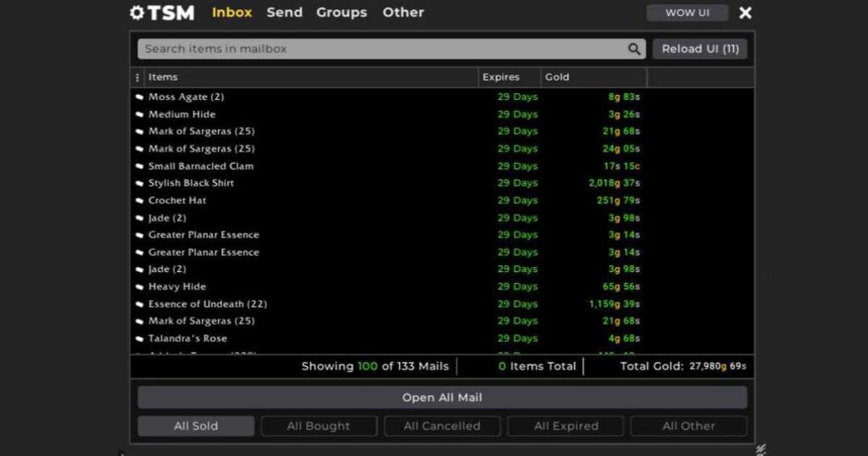
Task: Click the mail icon beside Essence of Undeath
Action: pos(140,304)
